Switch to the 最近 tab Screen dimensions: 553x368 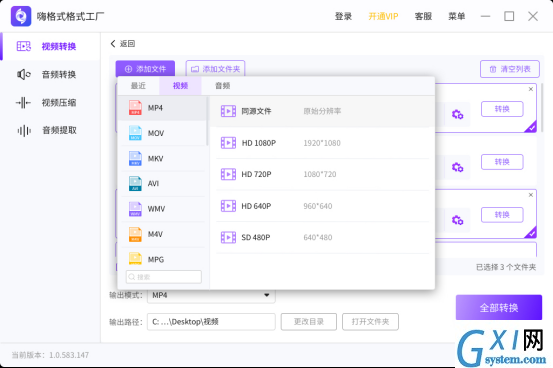click(x=138, y=86)
